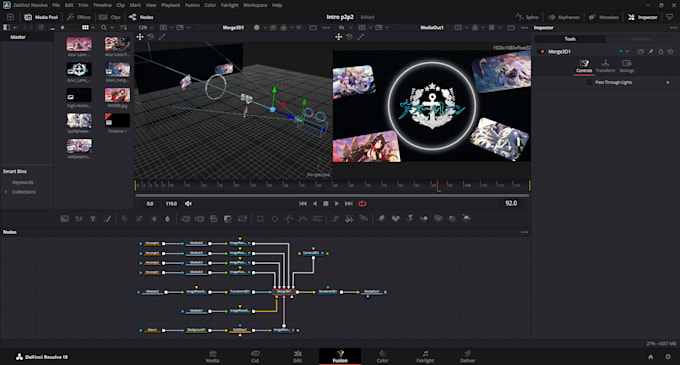Viewport: 680px width, 365px height.
Task: Open the Spline editor panel
Action: coord(527,17)
